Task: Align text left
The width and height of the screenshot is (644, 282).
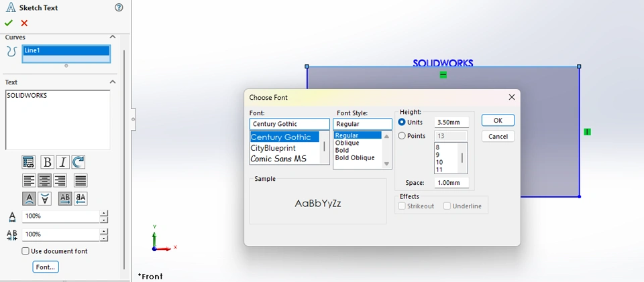Action: click(29, 180)
